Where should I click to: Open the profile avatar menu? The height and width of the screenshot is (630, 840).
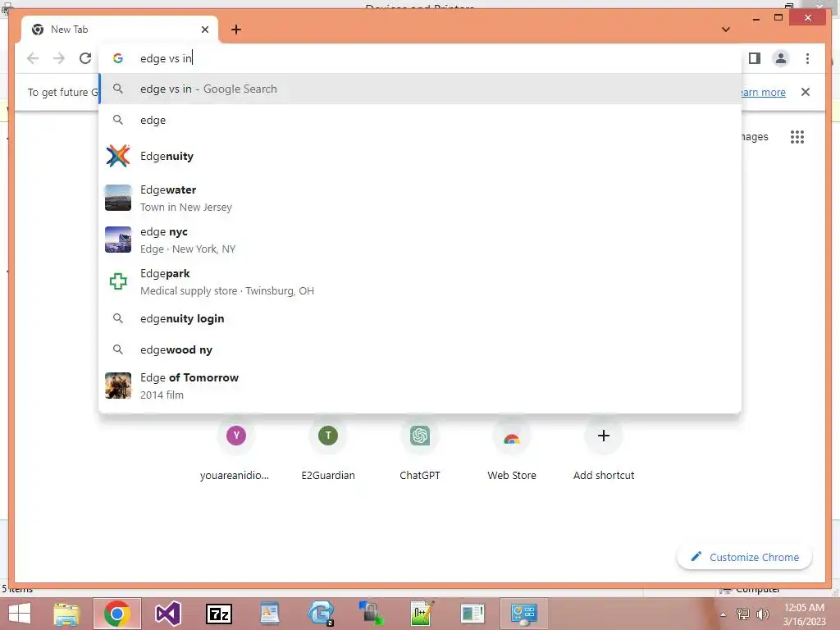click(x=781, y=58)
